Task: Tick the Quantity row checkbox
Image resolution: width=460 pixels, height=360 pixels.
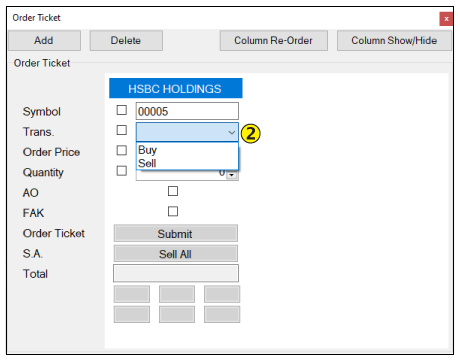Action: point(122,171)
